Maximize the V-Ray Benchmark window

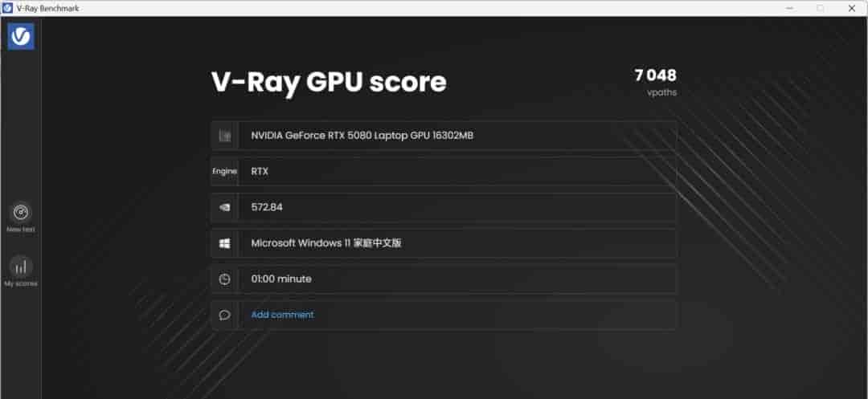tap(821, 8)
